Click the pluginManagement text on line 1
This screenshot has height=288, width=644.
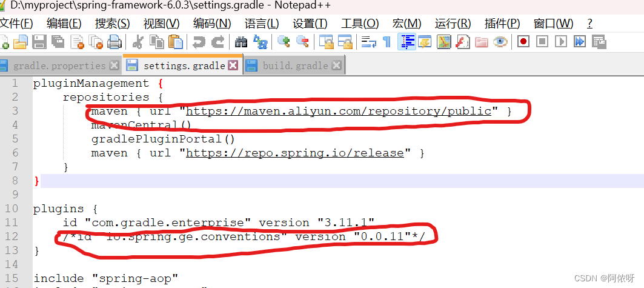91,84
